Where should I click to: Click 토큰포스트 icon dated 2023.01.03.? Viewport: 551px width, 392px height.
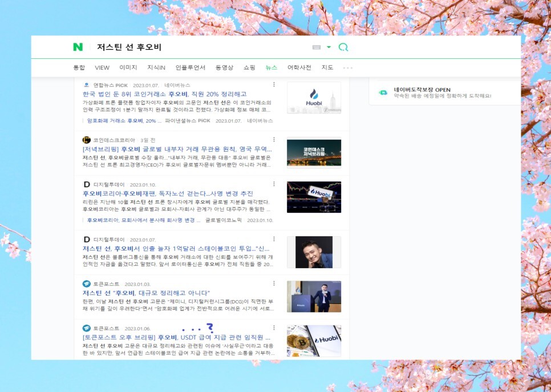click(x=87, y=284)
